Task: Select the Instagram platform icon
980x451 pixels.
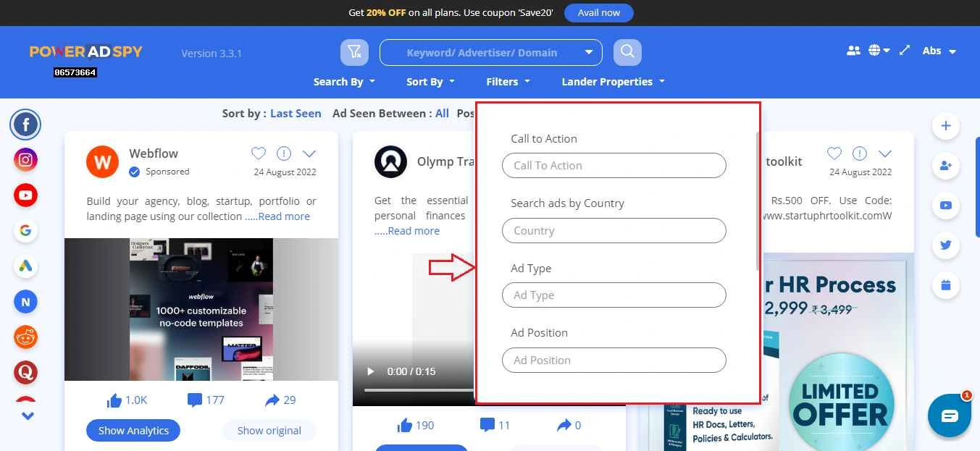Action: pos(25,159)
